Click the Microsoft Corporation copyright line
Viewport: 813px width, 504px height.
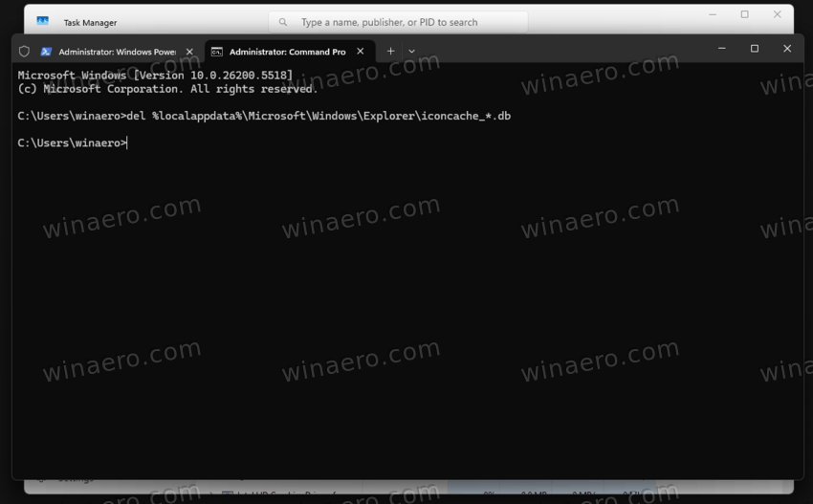click(x=167, y=89)
